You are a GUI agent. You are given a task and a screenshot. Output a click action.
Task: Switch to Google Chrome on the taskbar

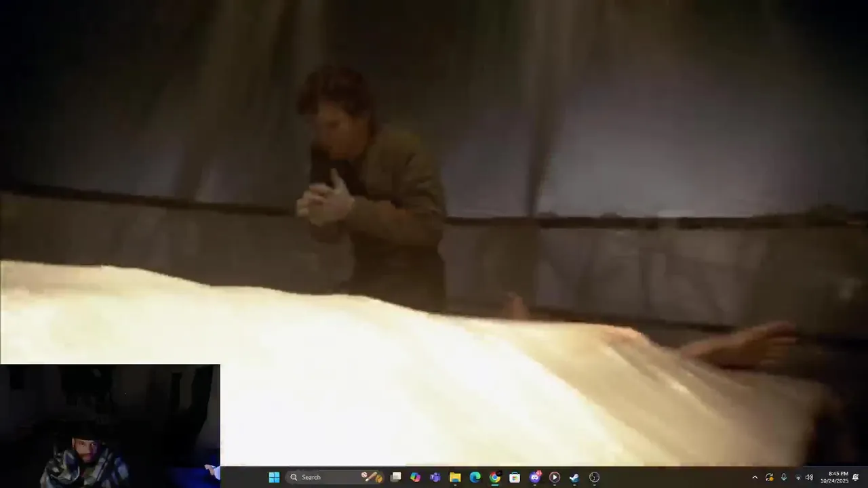click(495, 477)
